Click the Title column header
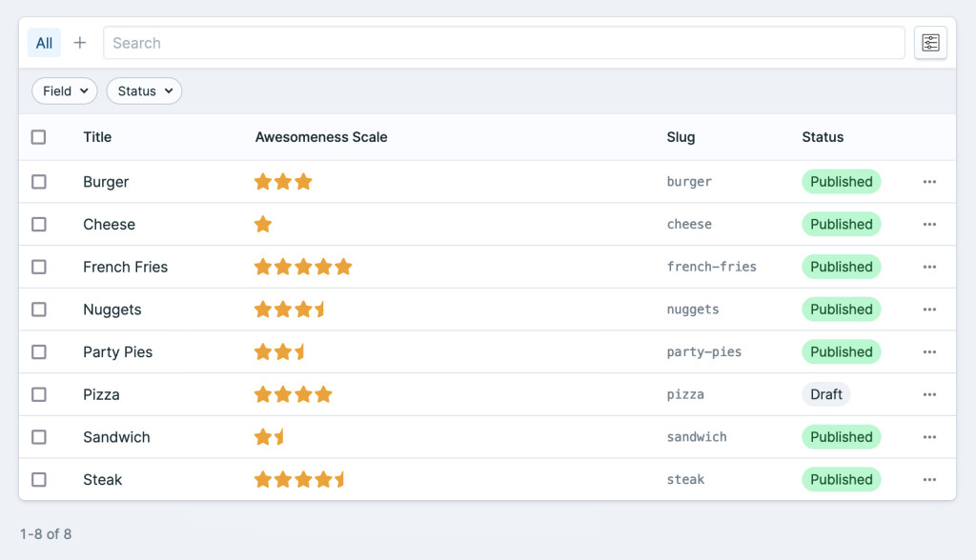This screenshot has width=976, height=560. click(x=97, y=137)
